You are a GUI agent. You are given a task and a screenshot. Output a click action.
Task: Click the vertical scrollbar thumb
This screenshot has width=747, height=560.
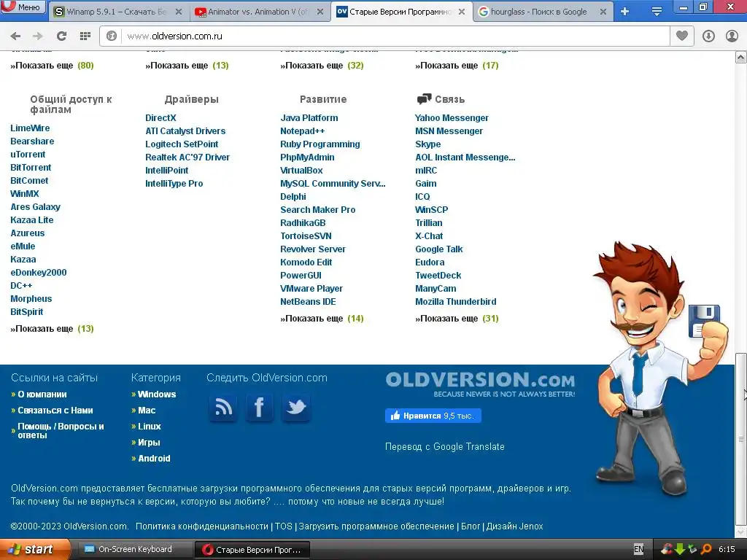click(741, 438)
